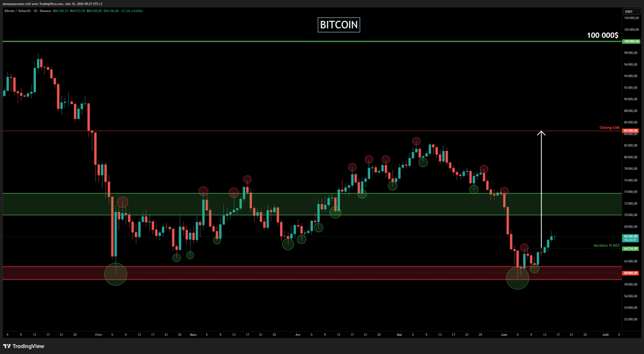Image resolution: width=644 pixels, height=354 pixels.
Task: Click the 70 000,00 price axis label
Action: [631, 215]
